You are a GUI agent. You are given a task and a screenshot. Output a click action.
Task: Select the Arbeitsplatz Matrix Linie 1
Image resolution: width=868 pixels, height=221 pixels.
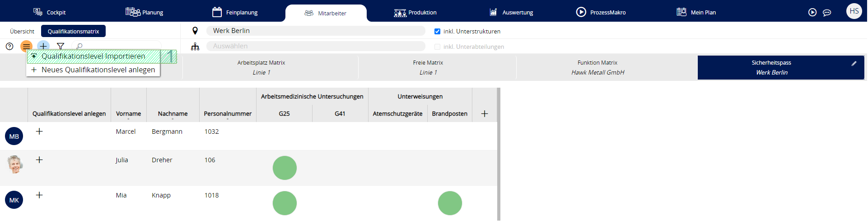[261, 67]
